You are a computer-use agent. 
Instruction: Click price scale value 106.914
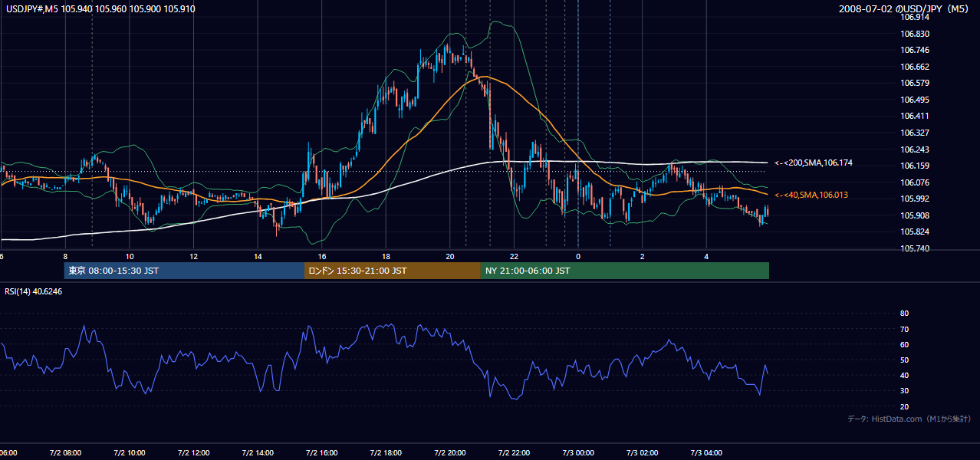(915, 17)
